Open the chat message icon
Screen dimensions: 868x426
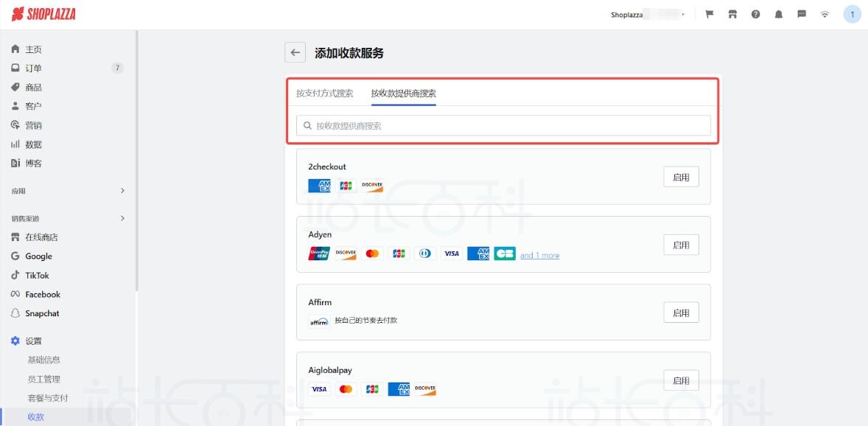click(802, 15)
